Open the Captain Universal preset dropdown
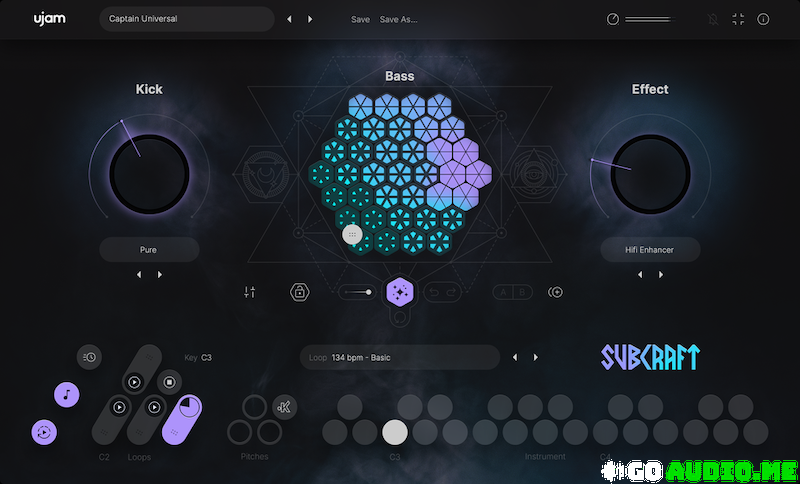Viewport: 800px width, 484px height. pos(186,19)
